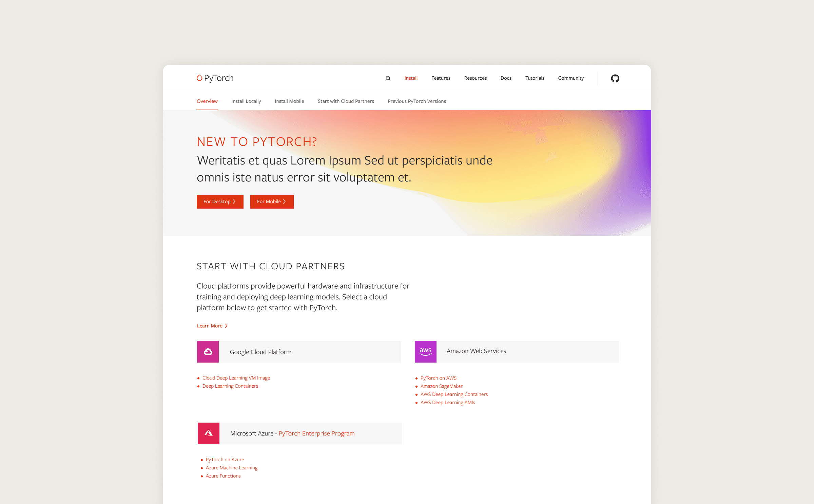This screenshot has width=814, height=504.
Task: Go to Tutorials in top navigation
Action: (x=535, y=78)
